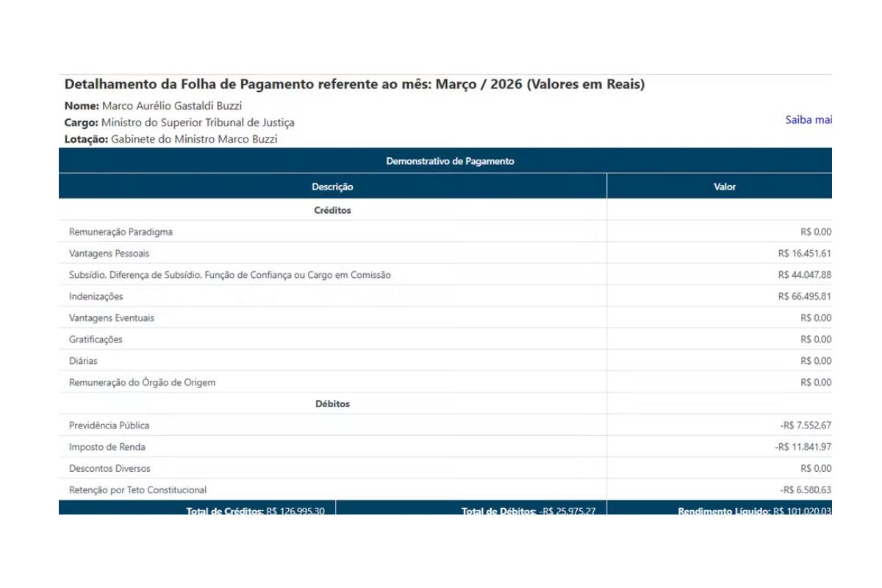Click Retenção por Teto Constitucional label

coord(137,490)
